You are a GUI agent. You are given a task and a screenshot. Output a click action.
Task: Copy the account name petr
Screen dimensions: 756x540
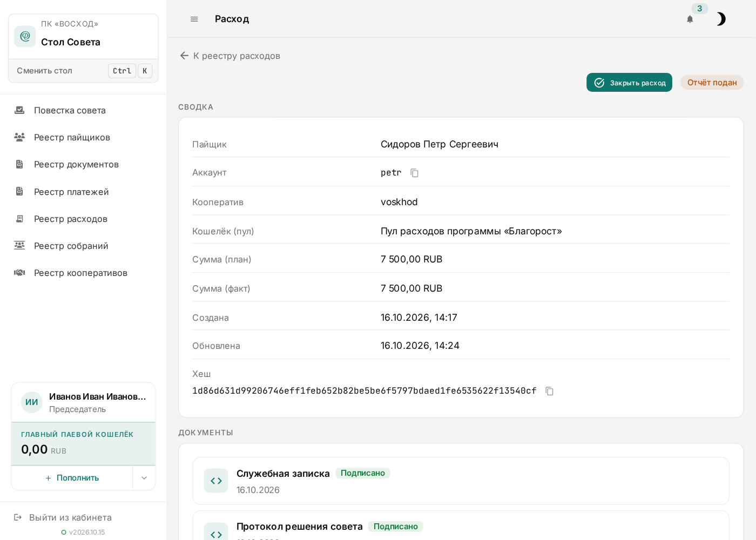tap(415, 173)
